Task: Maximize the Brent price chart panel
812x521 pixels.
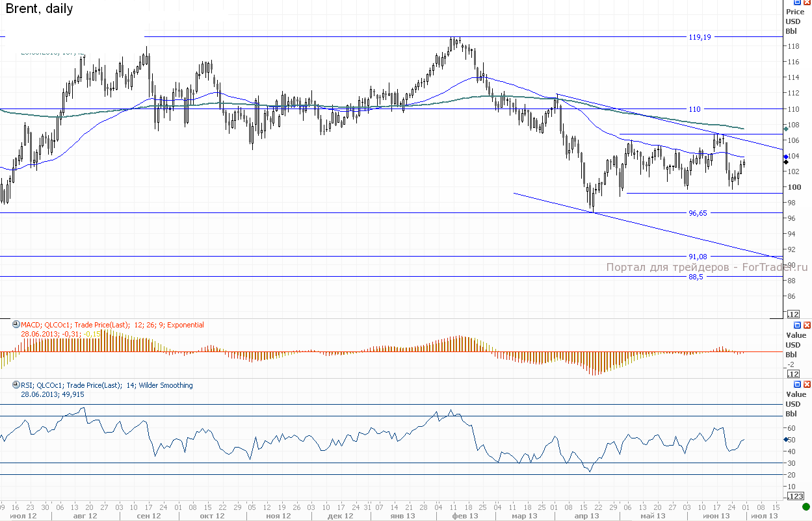Action: (797, 3)
